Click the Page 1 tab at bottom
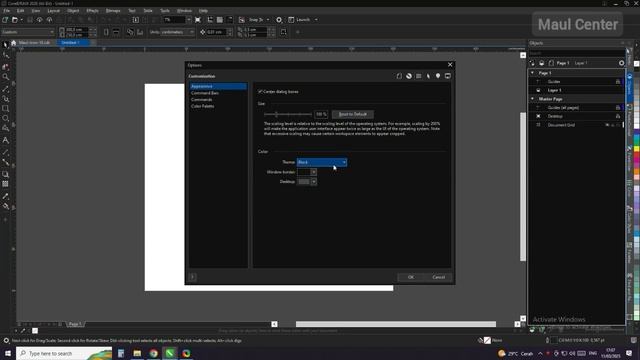Viewport: 640px width, 360px height. [75, 324]
